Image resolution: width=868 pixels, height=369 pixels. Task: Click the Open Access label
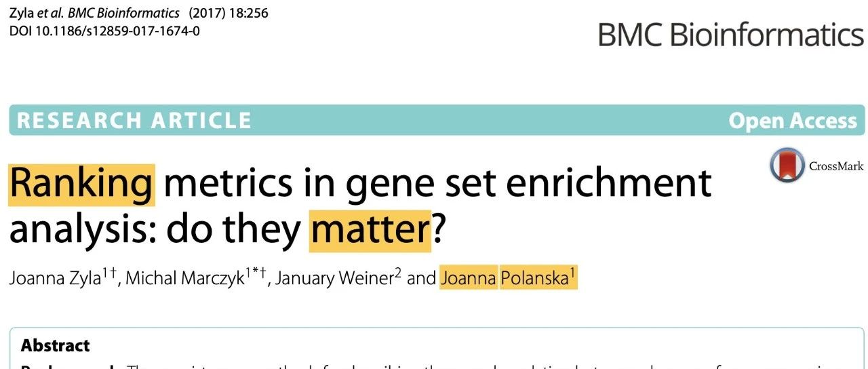tap(793, 121)
